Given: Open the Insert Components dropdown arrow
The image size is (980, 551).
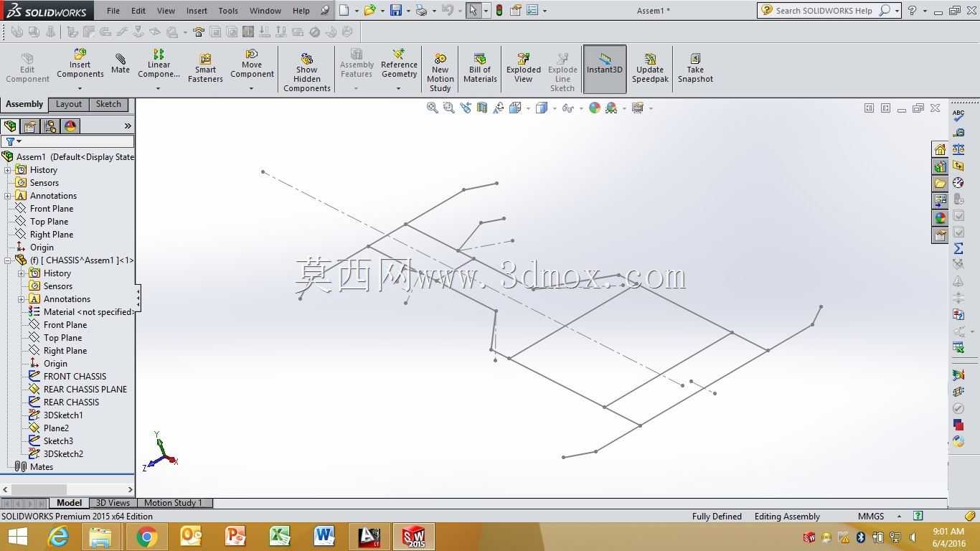Looking at the screenshot, I should 80,89.
